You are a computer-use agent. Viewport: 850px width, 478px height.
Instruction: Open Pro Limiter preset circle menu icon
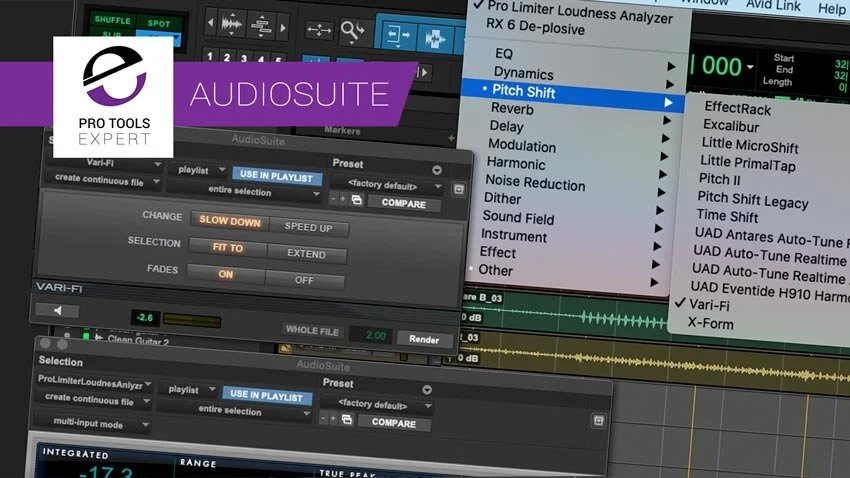tap(427, 390)
